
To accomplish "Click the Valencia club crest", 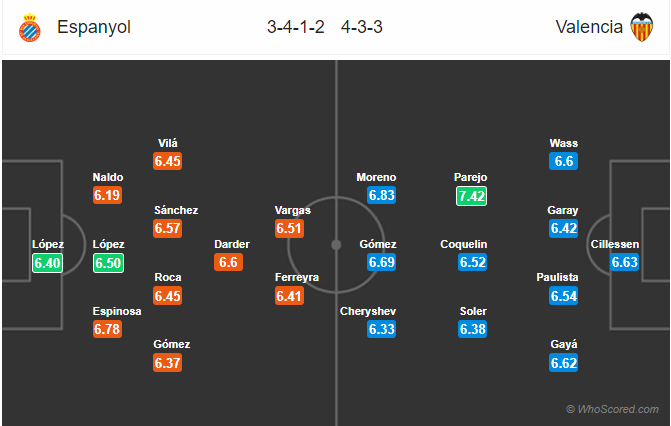I will click(640, 27).
